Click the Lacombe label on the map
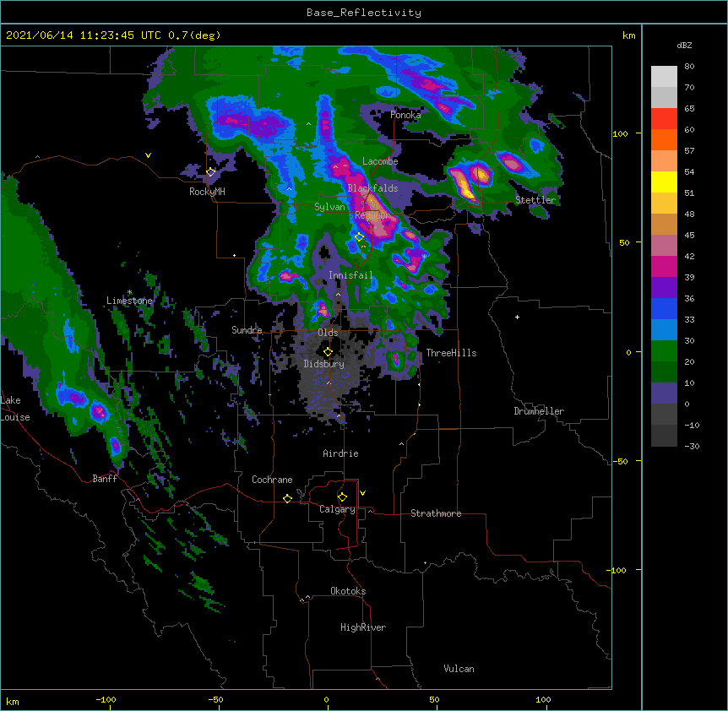 [380, 161]
